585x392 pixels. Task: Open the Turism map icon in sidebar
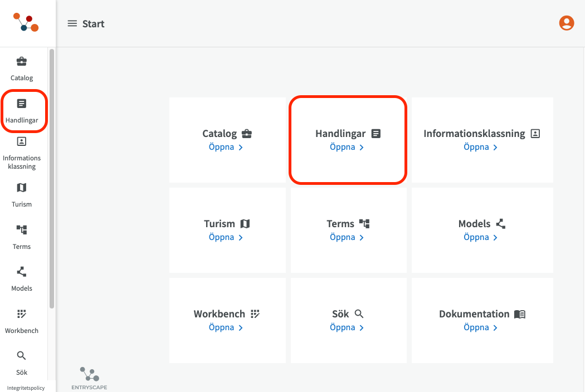(22, 188)
